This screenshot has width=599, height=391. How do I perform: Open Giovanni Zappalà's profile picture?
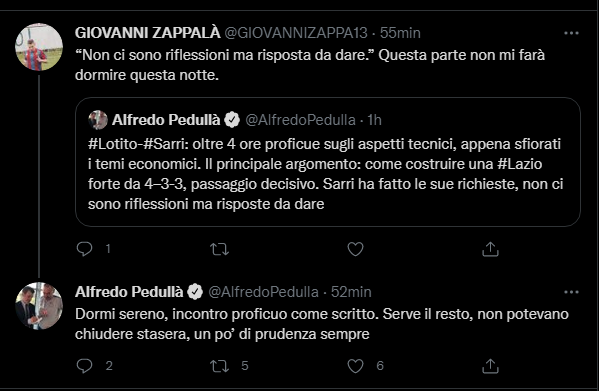point(39,47)
